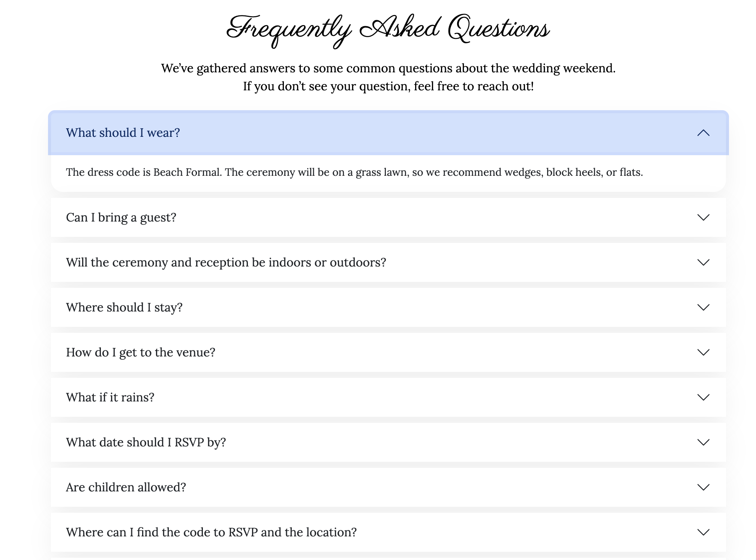This screenshot has width=756, height=560.
Task: Show answer for 'Are children allowed?'
Action: coord(126,487)
